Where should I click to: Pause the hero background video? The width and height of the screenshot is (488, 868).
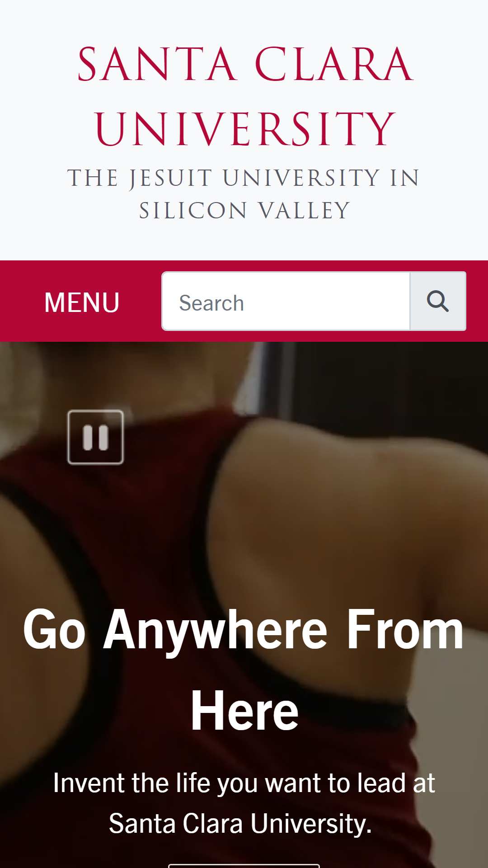(95, 437)
